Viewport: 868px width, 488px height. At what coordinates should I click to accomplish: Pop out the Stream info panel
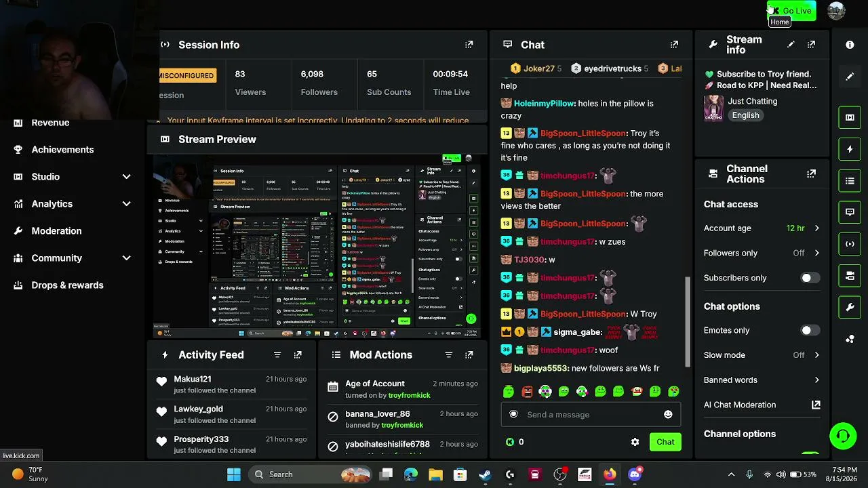(x=811, y=45)
